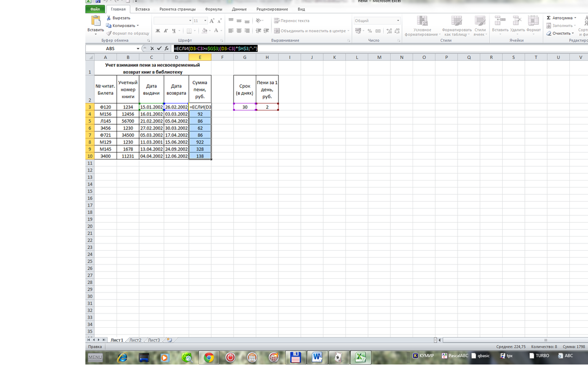Confirm formula entry with checkmark

coord(158,49)
